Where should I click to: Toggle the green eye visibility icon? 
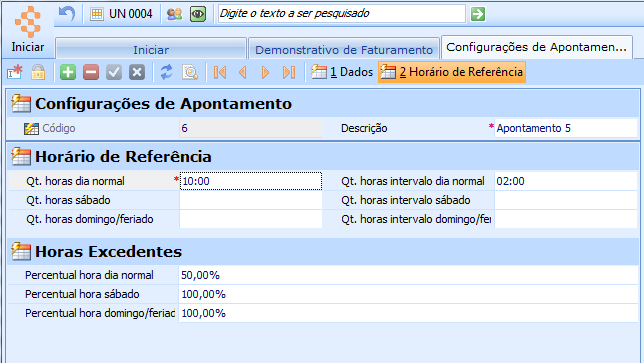pyautogui.click(x=198, y=14)
